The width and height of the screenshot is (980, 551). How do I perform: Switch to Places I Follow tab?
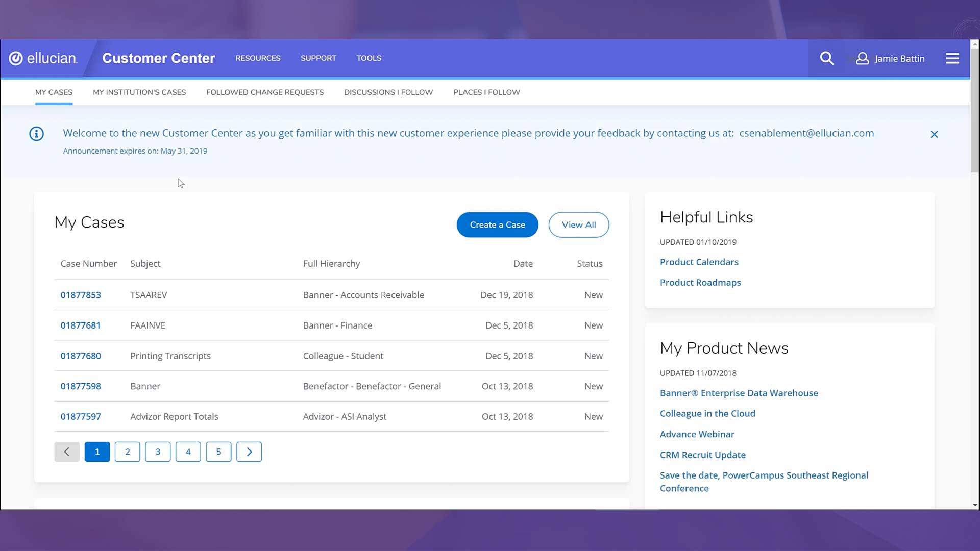pos(486,92)
